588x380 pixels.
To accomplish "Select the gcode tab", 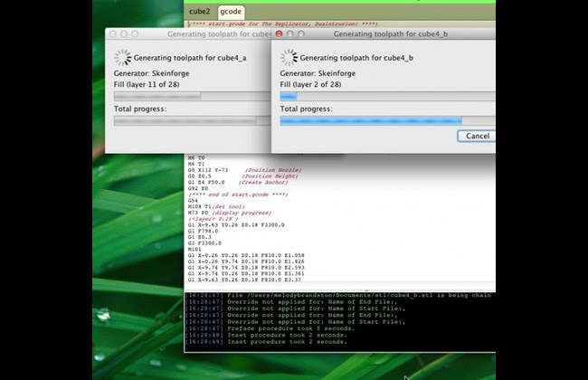I will pos(231,12).
